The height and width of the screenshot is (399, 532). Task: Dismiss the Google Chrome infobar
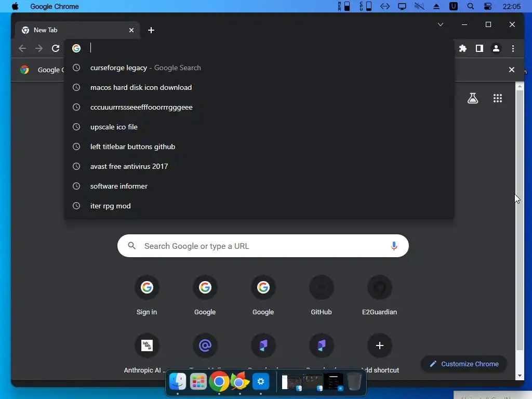click(512, 70)
